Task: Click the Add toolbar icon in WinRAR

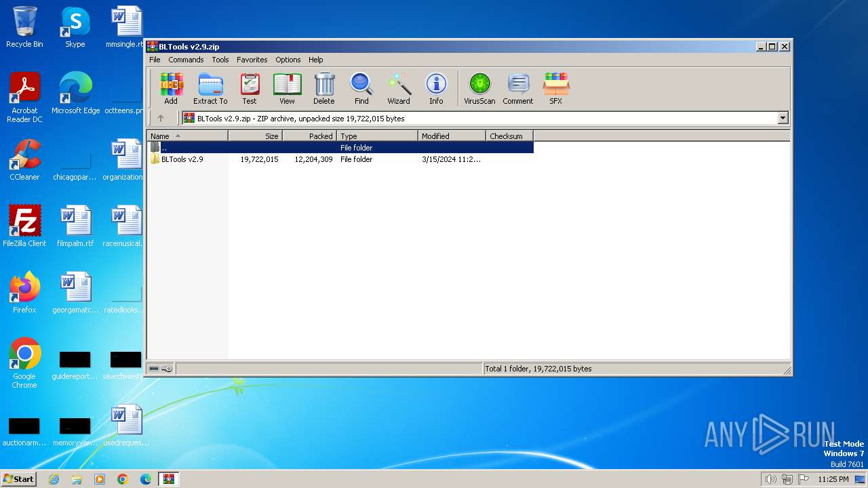Action: tap(171, 89)
